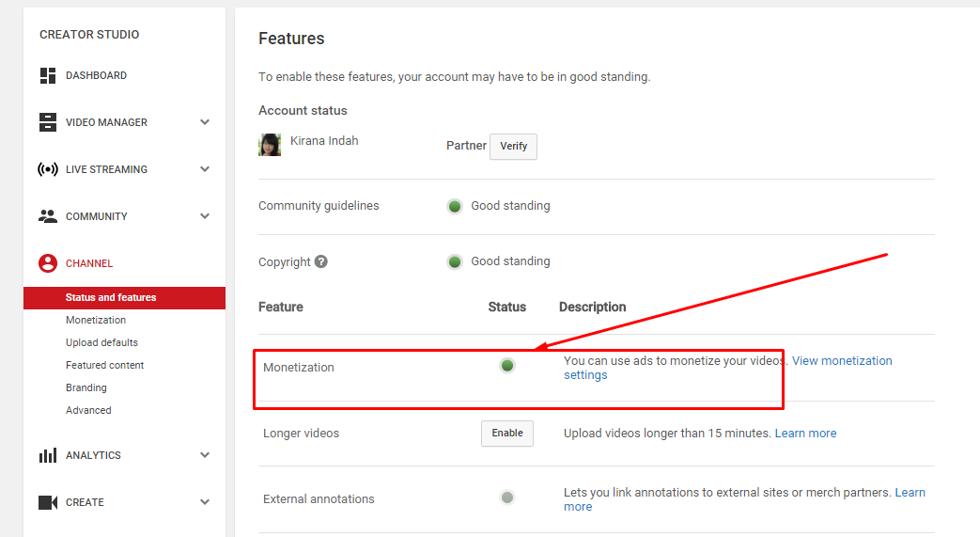Click the Partner status text

(466, 145)
